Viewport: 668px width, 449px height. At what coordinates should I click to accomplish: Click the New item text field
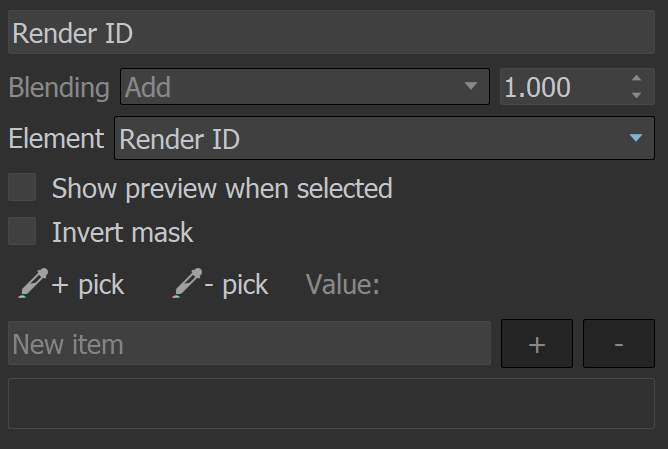250,343
